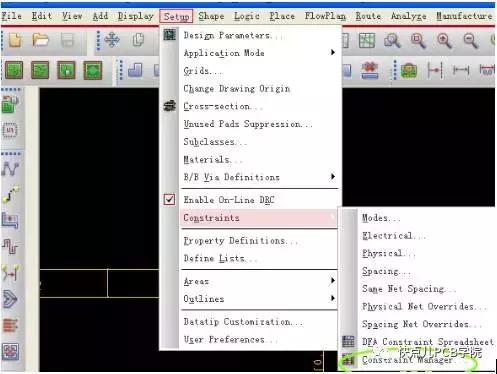The width and height of the screenshot is (497, 374).
Task: Choose Same Net Spacing option
Action: [409, 289]
